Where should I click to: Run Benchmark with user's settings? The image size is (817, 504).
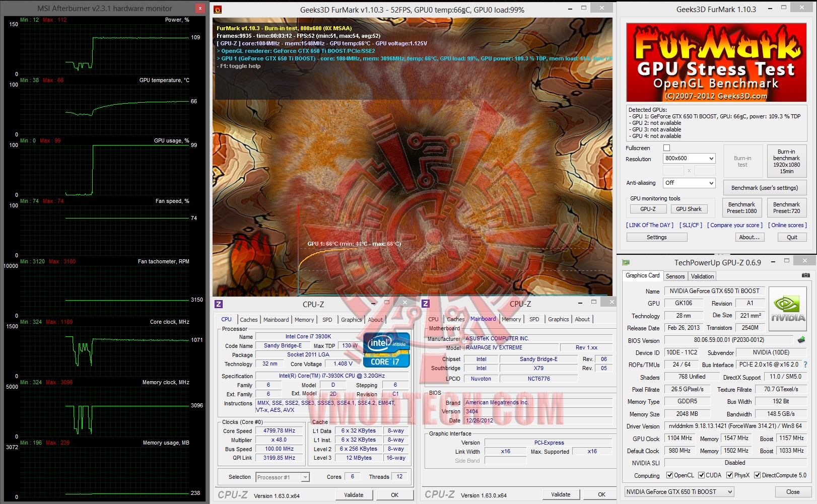[765, 188]
